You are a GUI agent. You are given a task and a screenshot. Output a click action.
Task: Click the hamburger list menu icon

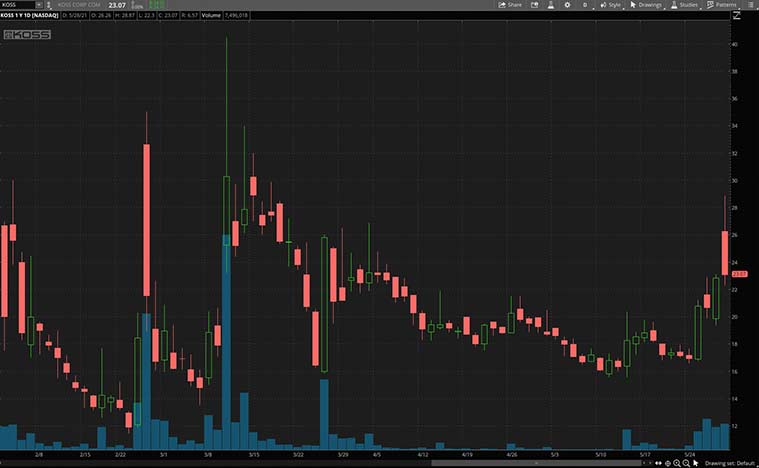click(749, 5)
